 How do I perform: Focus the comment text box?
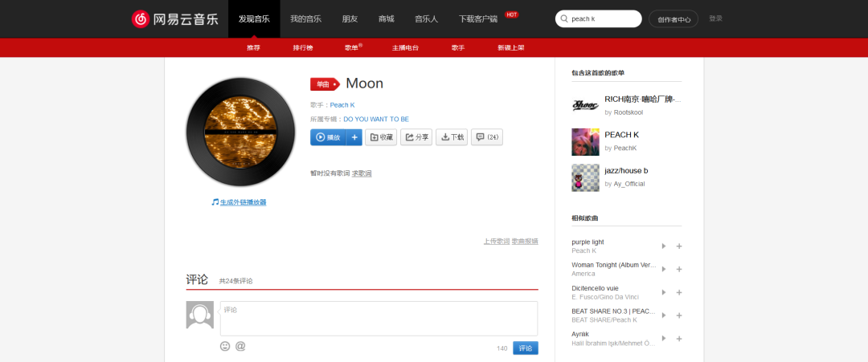click(379, 318)
